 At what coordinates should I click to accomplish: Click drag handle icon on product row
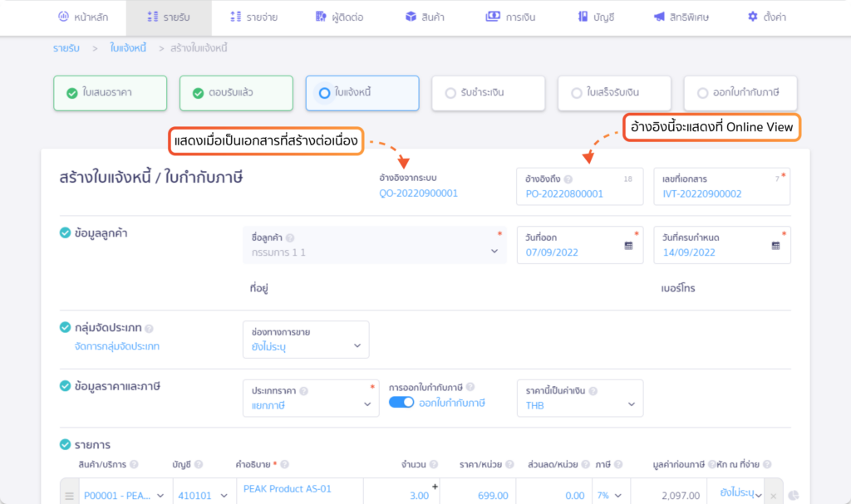pos(70,496)
